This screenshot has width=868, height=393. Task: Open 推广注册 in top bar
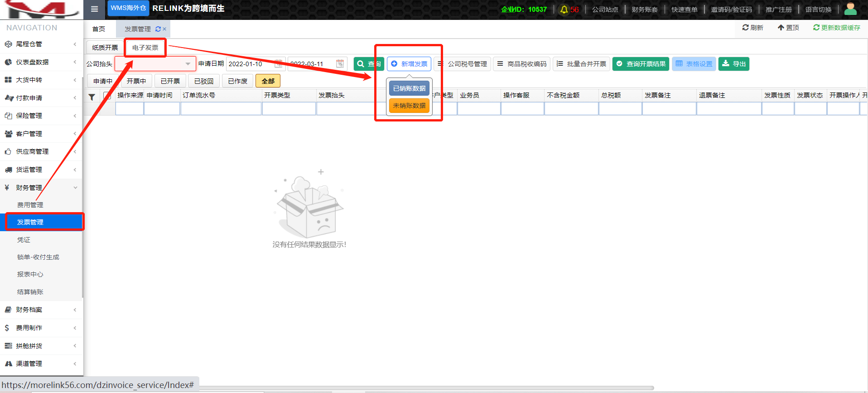click(x=779, y=10)
